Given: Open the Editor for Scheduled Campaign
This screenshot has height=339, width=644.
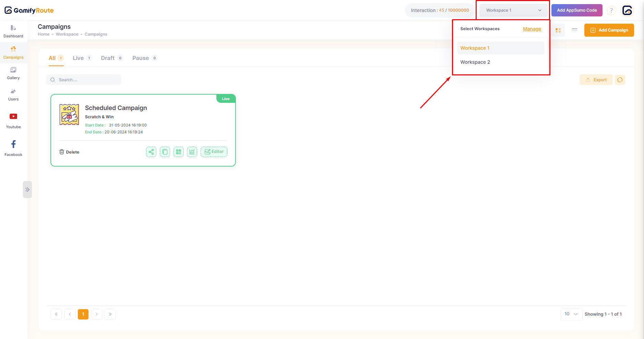Looking at the screenshot, I should [x=214, y=152].
